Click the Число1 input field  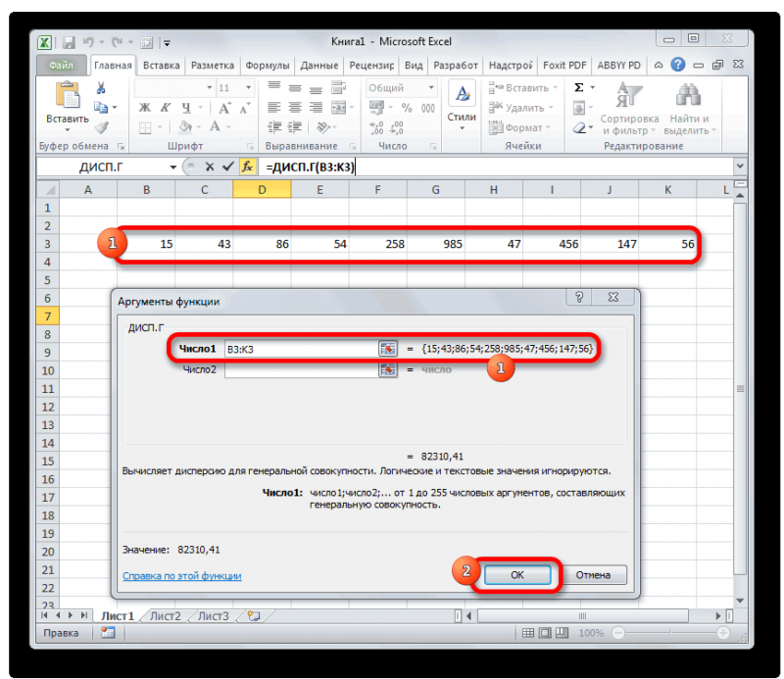[302, 349]
